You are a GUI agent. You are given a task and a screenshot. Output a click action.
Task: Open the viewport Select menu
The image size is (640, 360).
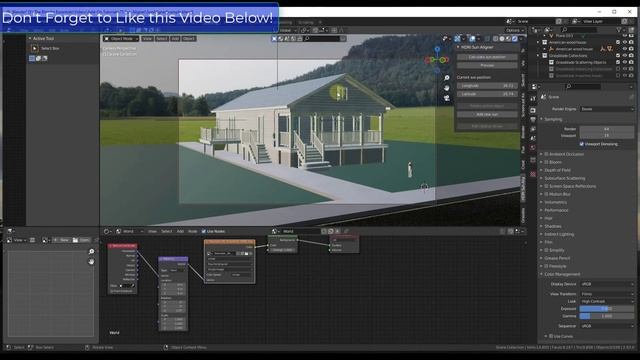[x=162, y=39]
